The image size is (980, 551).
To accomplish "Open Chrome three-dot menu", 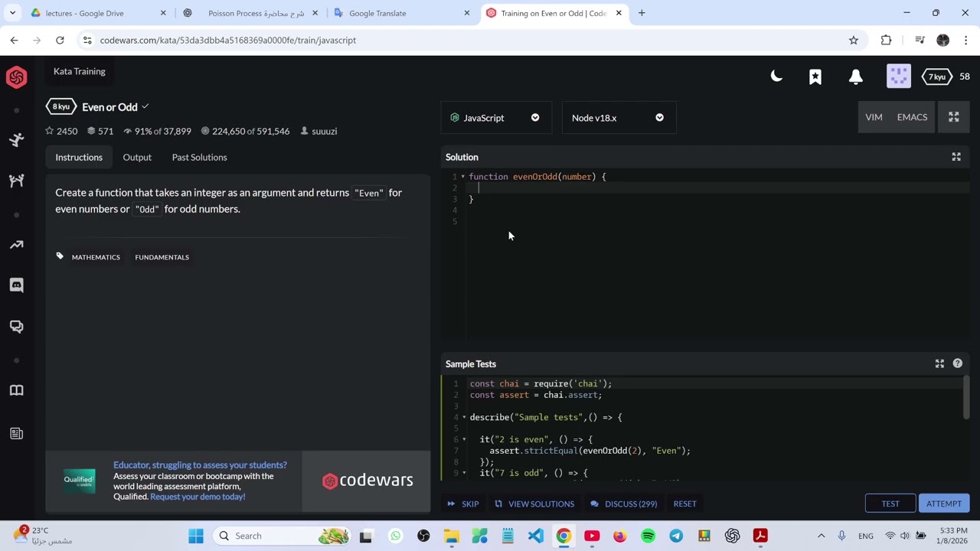I will (967, 40).
